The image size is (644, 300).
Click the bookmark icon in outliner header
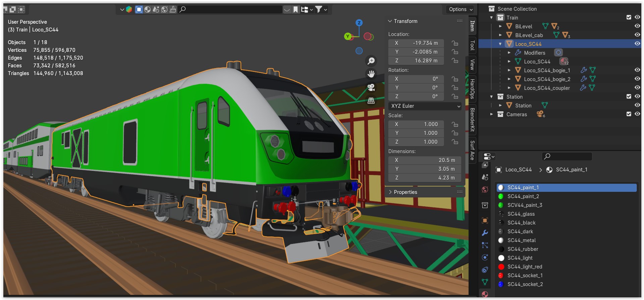[x=296, y=9]
